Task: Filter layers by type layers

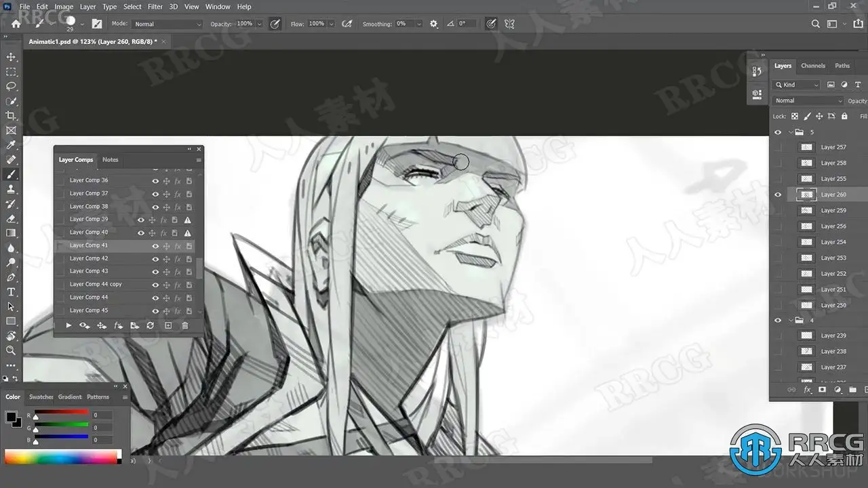Action: tap(858, 85)
